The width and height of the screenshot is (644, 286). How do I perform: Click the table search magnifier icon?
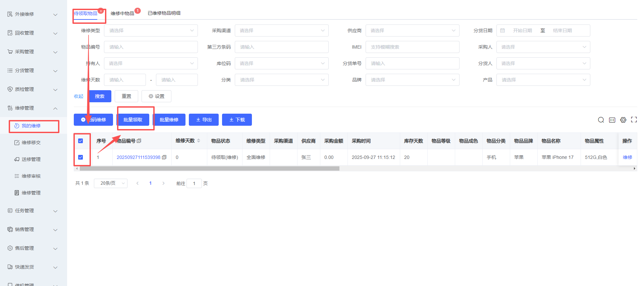(x=601, y=120)
